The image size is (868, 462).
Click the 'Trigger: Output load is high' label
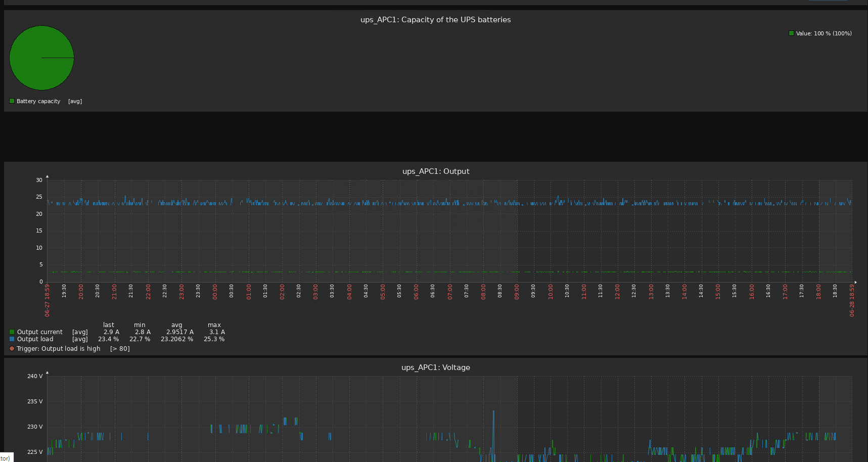click(x=59, y=349)
